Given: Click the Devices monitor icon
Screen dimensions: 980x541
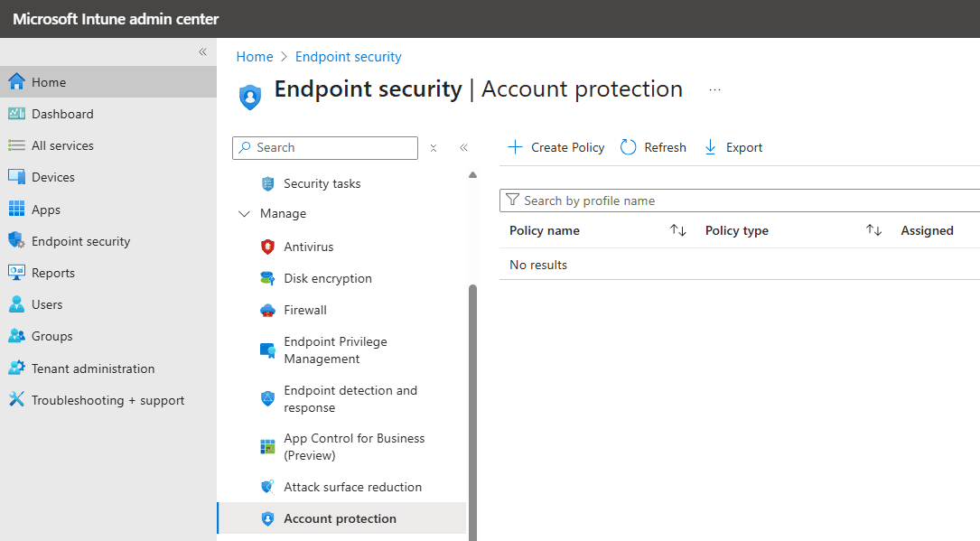Looking at the screenshot, I should 17,177.
